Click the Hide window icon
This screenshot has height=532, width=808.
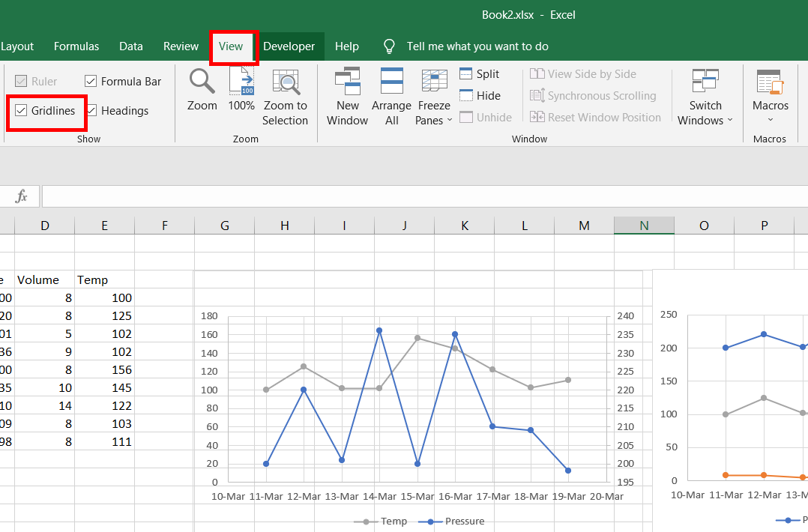[x=465, y=96]
